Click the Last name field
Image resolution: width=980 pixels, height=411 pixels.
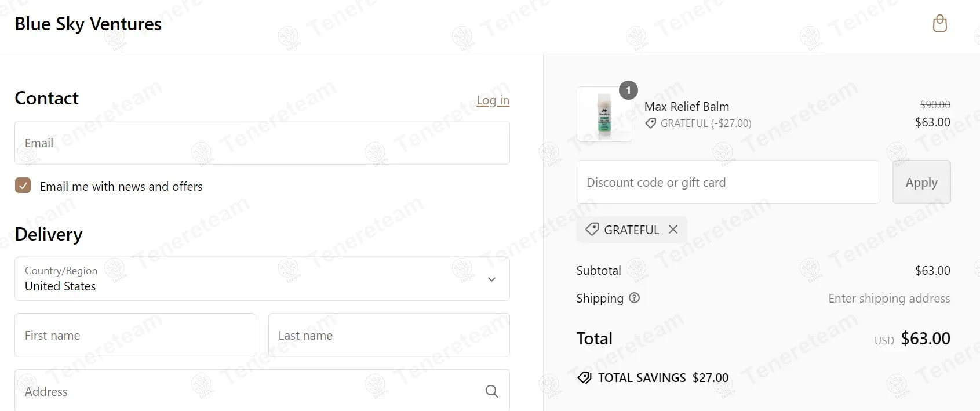388,335
